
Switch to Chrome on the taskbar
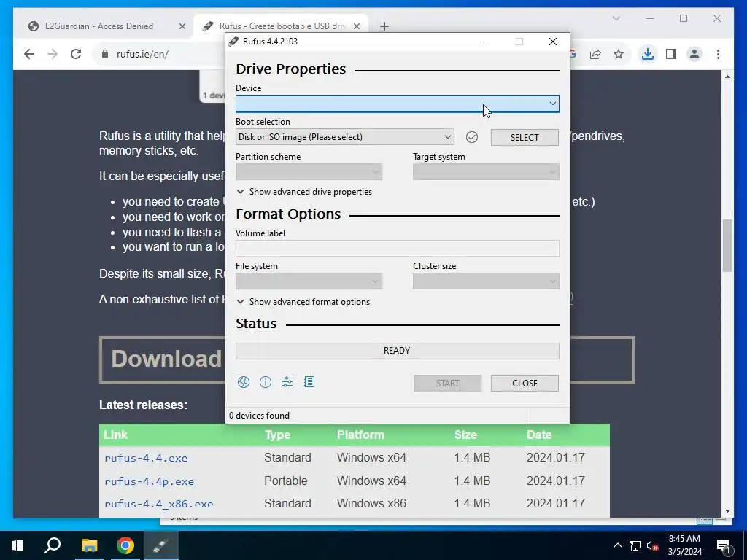pyautogui.click(x=125, y=545)
